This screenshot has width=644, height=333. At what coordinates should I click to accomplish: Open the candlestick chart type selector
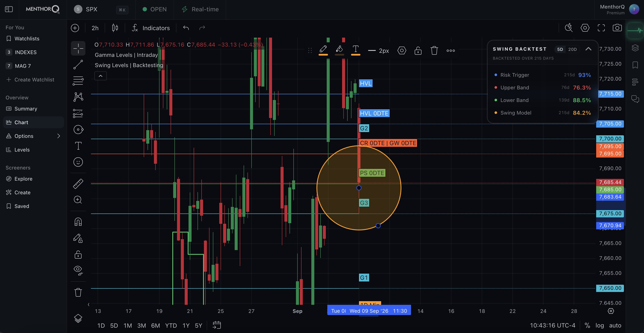(x=115, y=28)
